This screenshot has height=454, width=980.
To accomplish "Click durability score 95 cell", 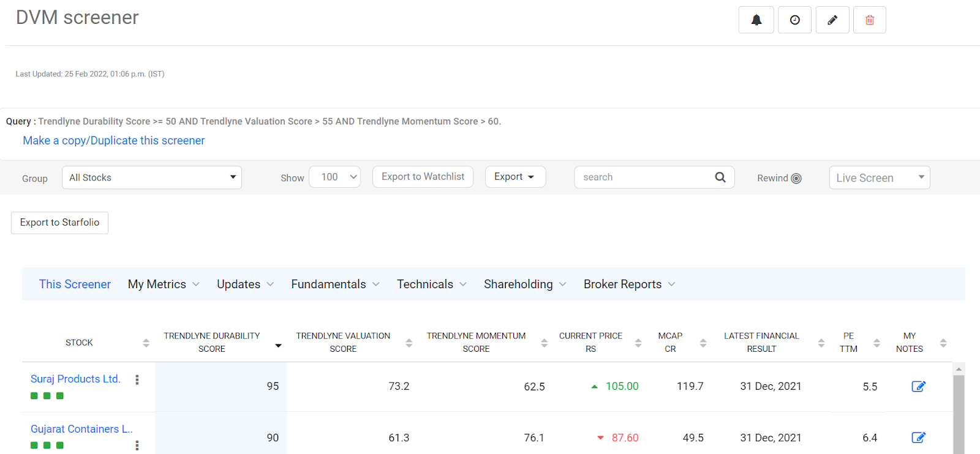I will (221, 387).
